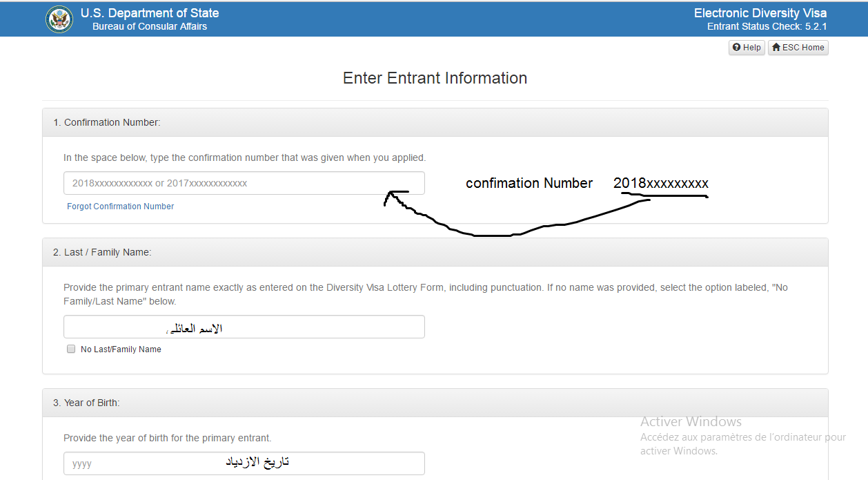
Task: Click the Activer Windows watermark text
Action: (x=691, y=421)
